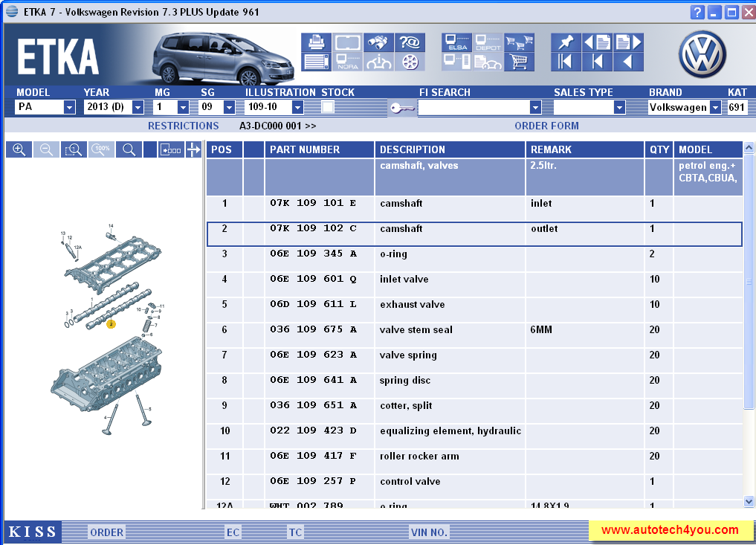The image size is (756, 545).
Task: Click the ORDER button in status bar
Action: pos(107,532)
